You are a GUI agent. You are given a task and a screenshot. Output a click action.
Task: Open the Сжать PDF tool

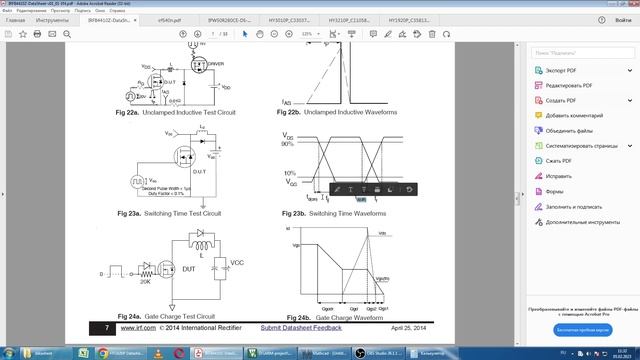(558, 161)
